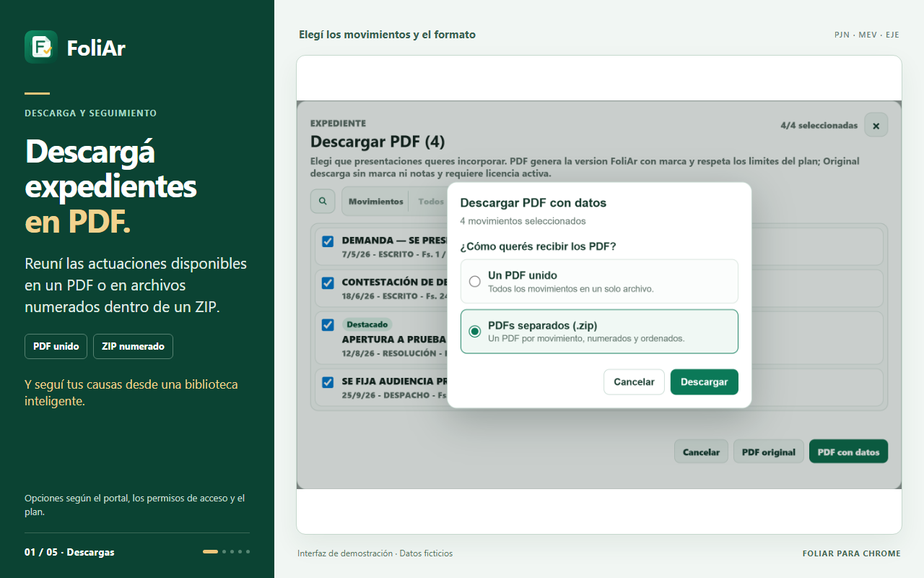Viewport: 924px width, 578px height.
Task: Click Cancelar in the Descargar PDF con datos dialog
Action: (634, 382)
